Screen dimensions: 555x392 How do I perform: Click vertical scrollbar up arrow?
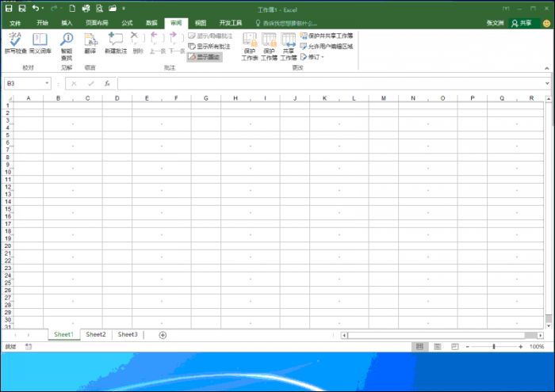549,99
